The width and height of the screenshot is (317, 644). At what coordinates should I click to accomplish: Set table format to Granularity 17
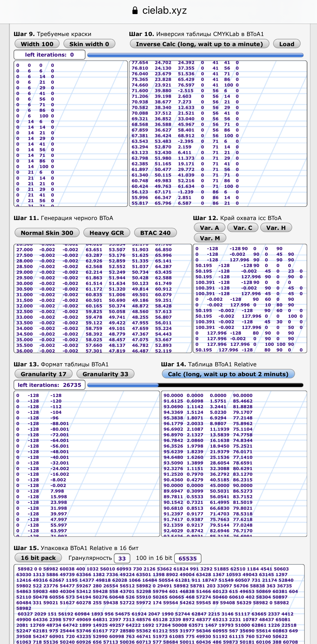pyautogui.click(x=43, y=374)
